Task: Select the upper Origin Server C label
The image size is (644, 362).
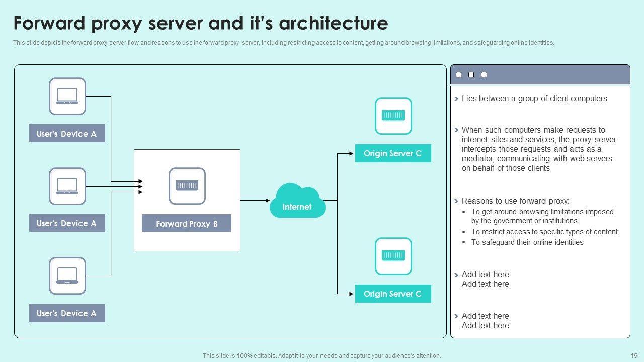Action: point(393,153)
